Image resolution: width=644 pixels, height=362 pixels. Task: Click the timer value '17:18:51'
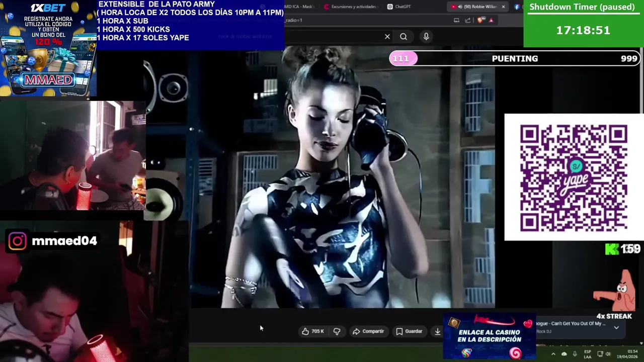click(x=583, y=30)
